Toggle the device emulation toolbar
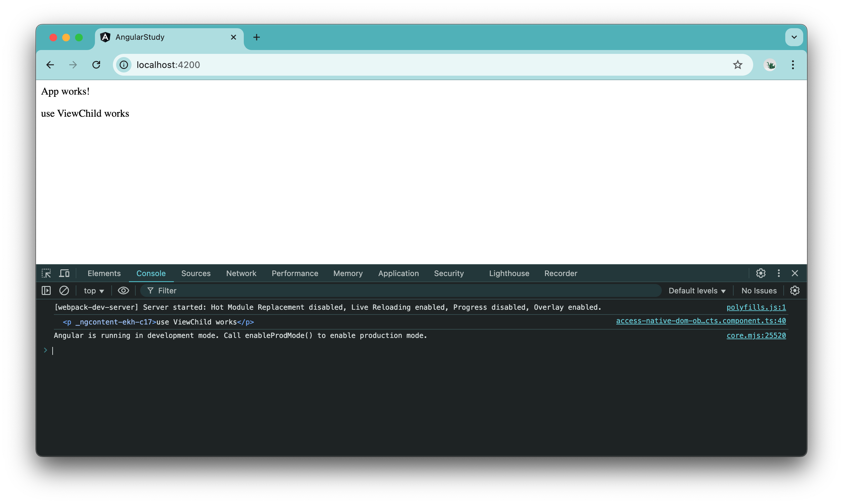The image size is (843, 504). click(x=64, y=273)
